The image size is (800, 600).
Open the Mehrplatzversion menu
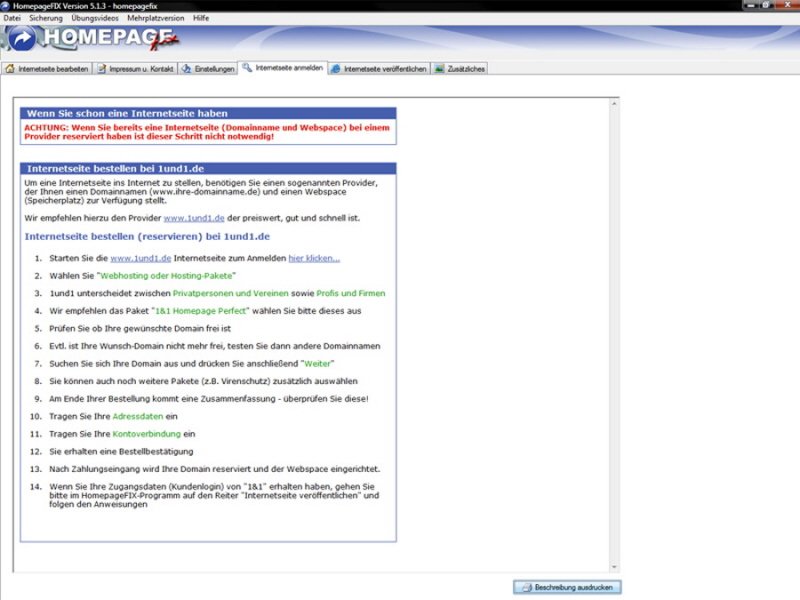(157, 18)
